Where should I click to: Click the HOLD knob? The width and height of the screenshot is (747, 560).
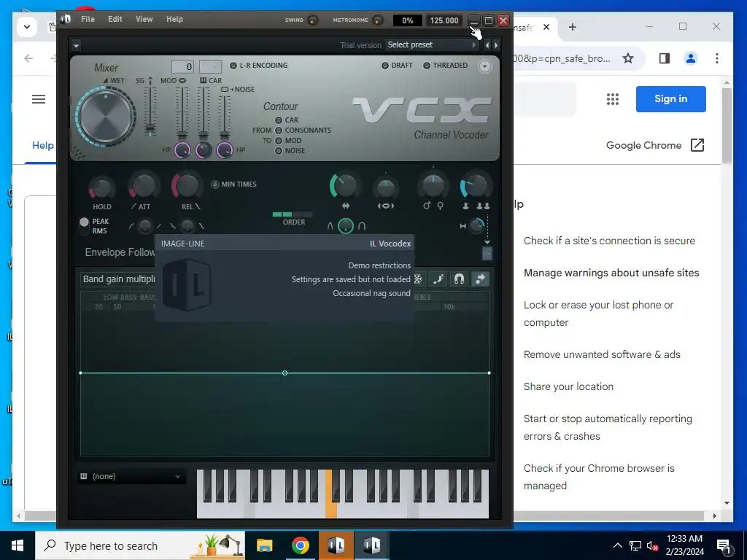[x=101, y=189]
